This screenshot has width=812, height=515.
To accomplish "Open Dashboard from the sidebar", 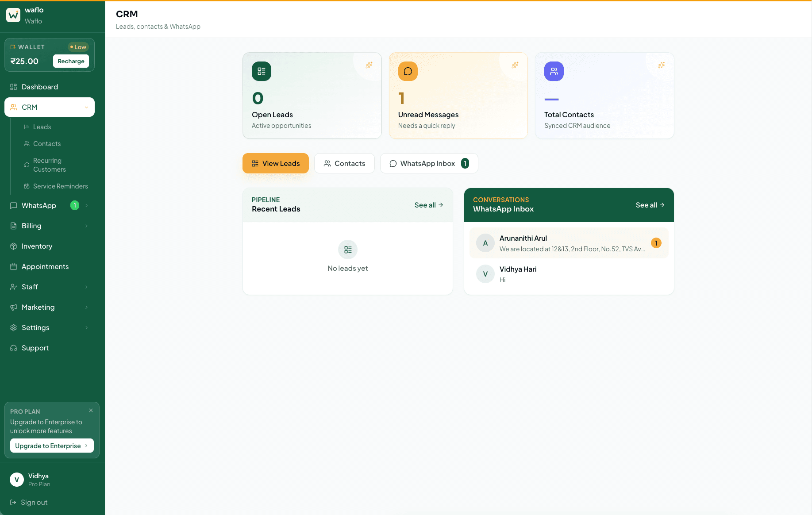I will tap(50, 87).
